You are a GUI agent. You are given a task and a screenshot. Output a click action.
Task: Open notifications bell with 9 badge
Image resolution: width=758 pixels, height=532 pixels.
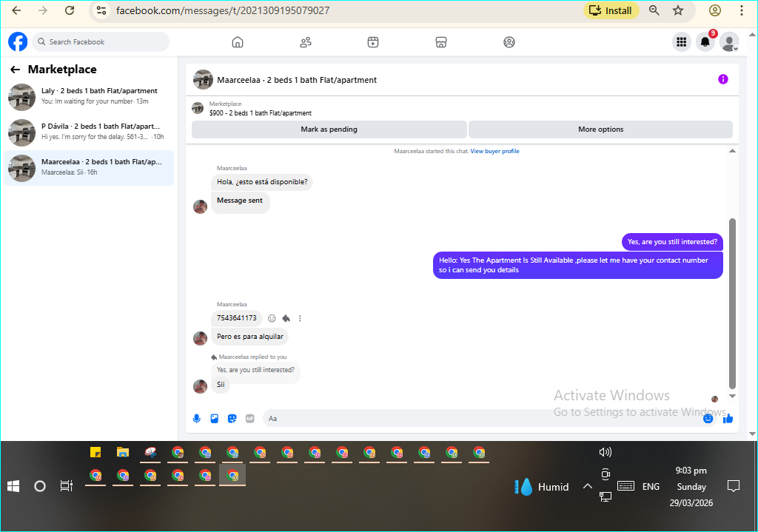[705, 42]
